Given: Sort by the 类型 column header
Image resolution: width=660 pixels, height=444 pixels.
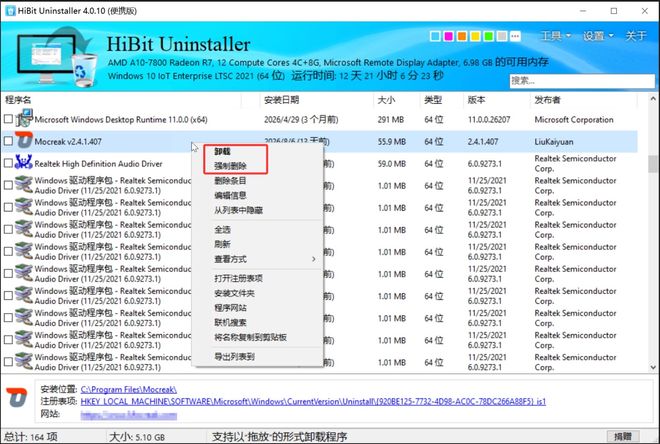Looking at the screenshot, I should click(433, 100).
